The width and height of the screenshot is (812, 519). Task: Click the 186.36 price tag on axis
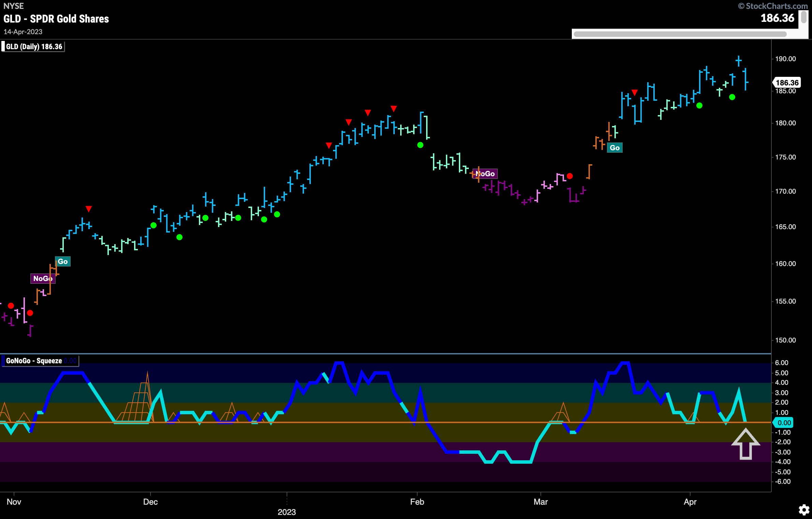point(787,83)
